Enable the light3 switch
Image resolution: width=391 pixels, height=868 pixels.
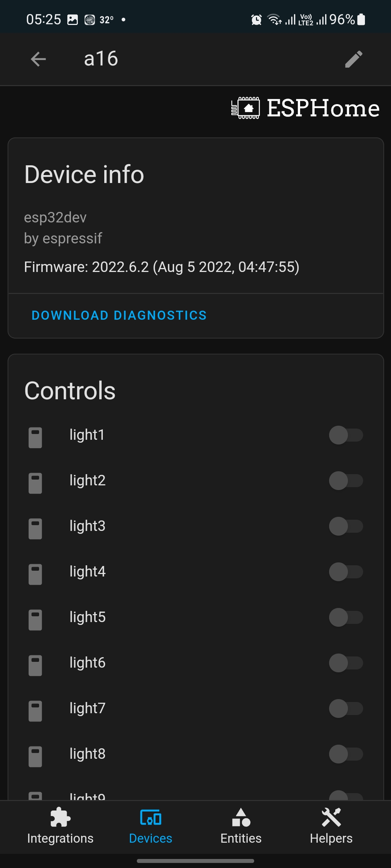(346, 526)
